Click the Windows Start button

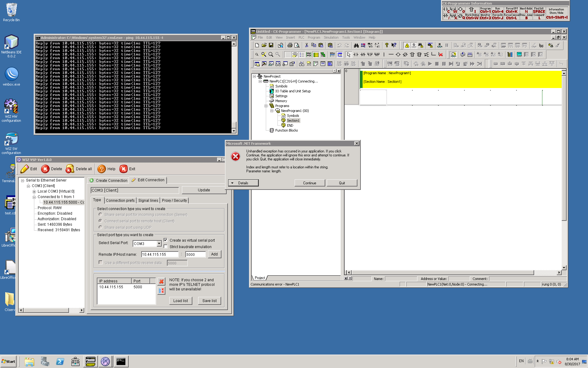pos(8,361)
